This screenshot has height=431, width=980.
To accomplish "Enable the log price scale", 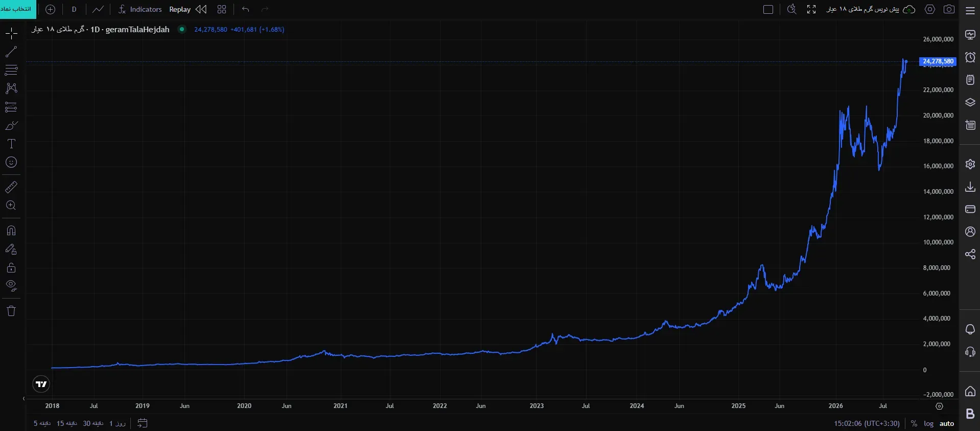I will pyautogui.click(x=928, y=423).
